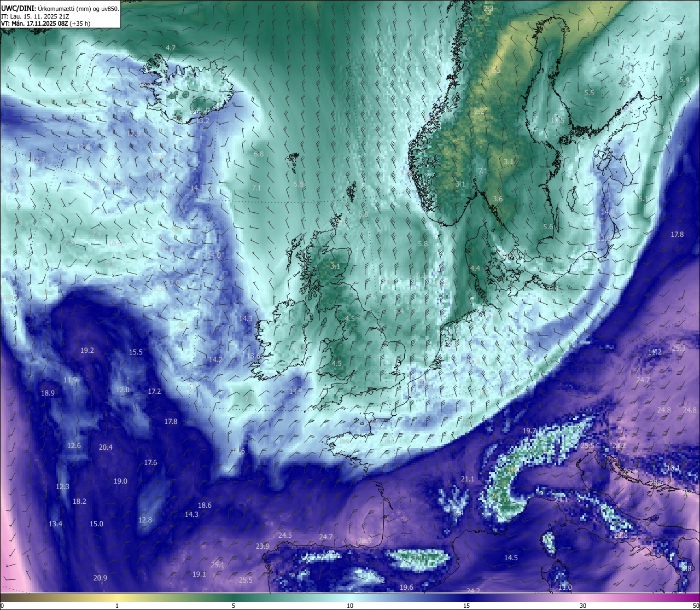
Task: Click the 11.0 value near Sardinia
Action: click(565, 588)
